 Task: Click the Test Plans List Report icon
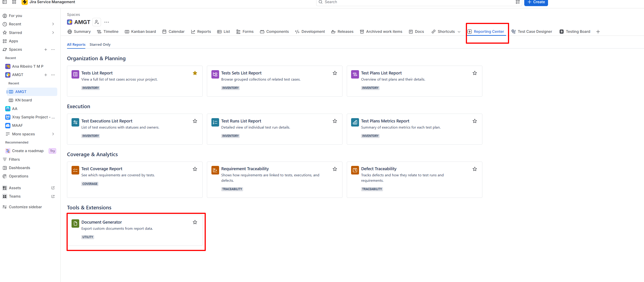[355, 74]
